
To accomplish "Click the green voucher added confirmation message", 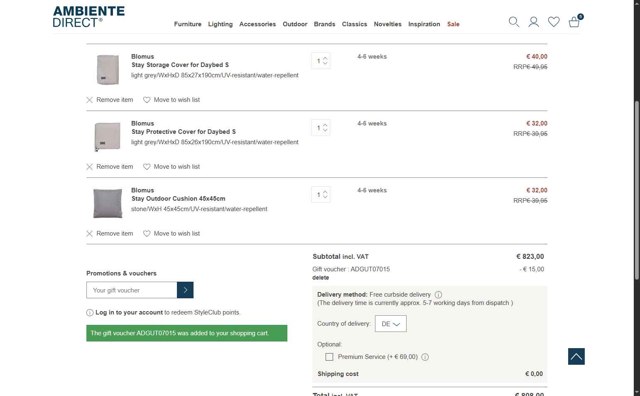I will (x=187, y=333).
